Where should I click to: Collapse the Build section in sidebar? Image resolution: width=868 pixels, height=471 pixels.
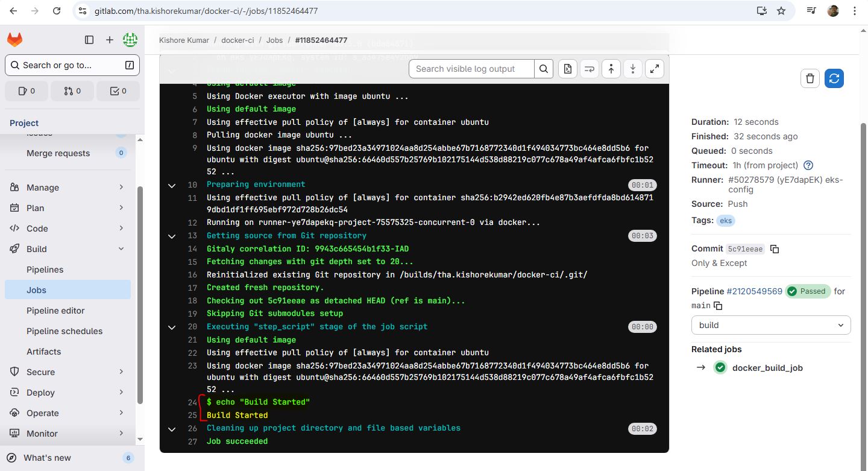121,249
